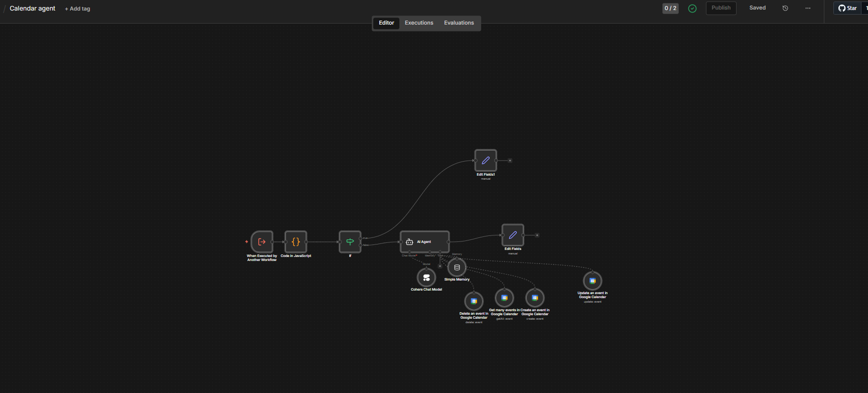The image size is (868, 393).
Task: Select the Simple Memory node
Action: pyautogui.click(x=457, y=268)
